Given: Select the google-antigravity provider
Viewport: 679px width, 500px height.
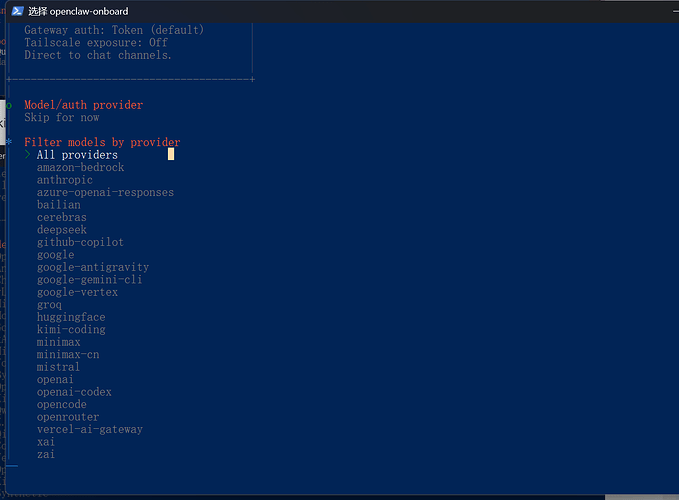Looking at the screenshot, I should [93, 267].
